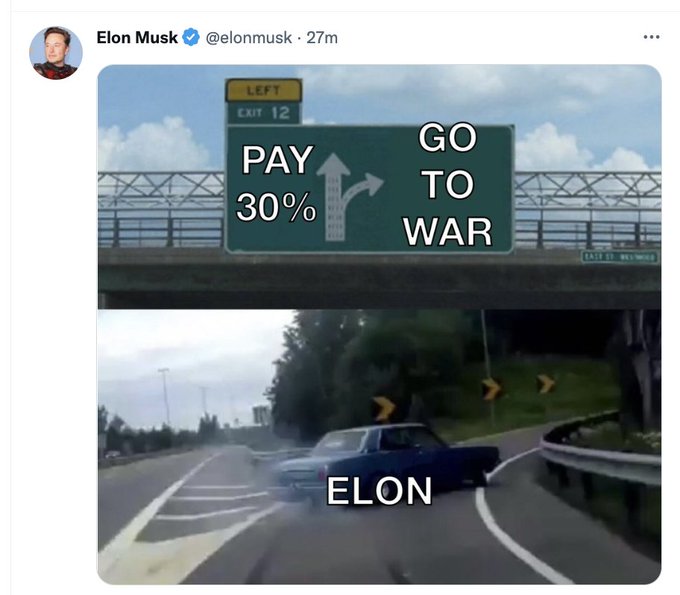This screenshot has width=680, height=595.
Task: Open the profile avatar picture
Action: point(56,53)
